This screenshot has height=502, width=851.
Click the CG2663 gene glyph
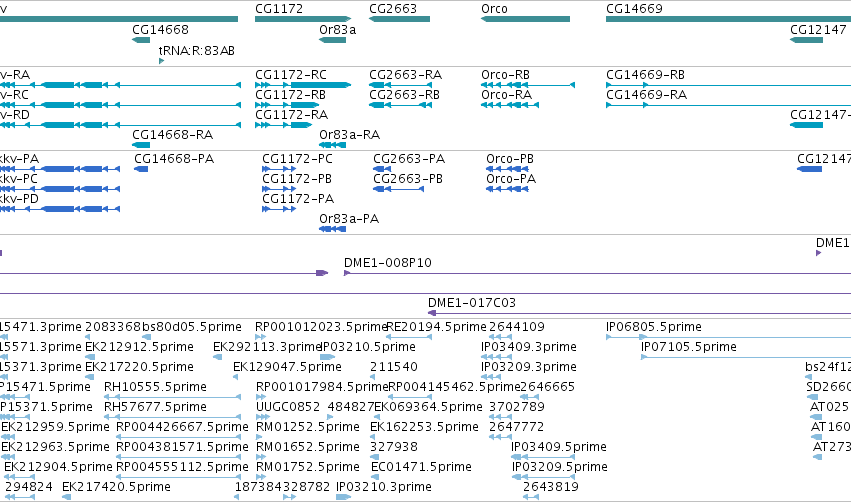point(399,19)
